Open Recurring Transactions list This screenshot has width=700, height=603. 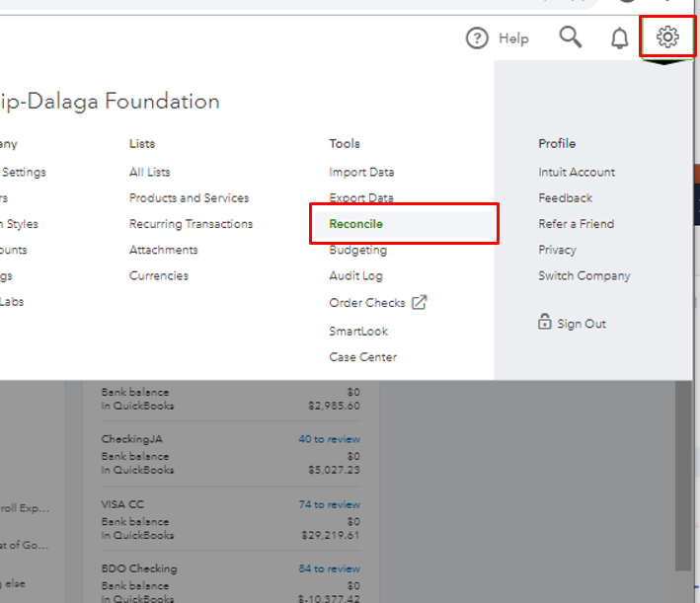[x=191, y=224]
